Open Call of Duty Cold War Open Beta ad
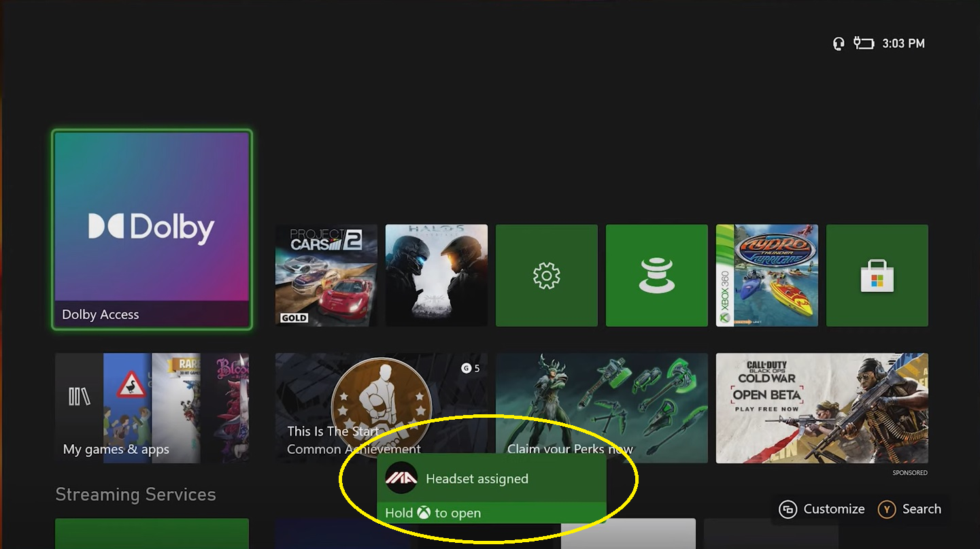Screen dimensions: 980x549 tap(822, 407)
